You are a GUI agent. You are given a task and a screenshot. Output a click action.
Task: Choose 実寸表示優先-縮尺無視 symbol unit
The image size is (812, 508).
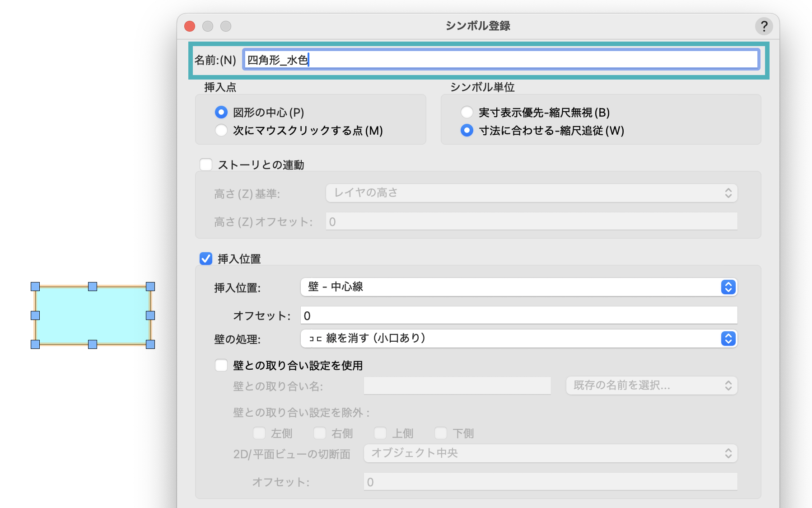tap(467, 112)
